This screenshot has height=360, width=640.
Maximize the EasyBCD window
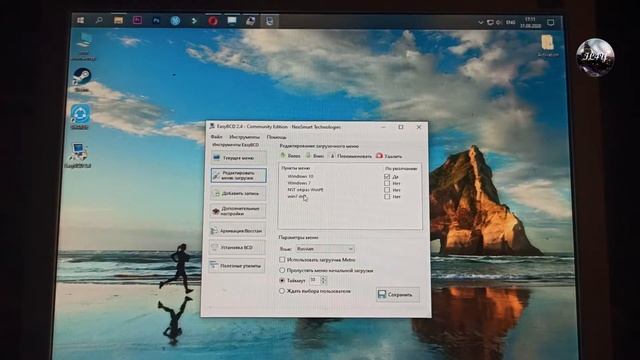401,127
